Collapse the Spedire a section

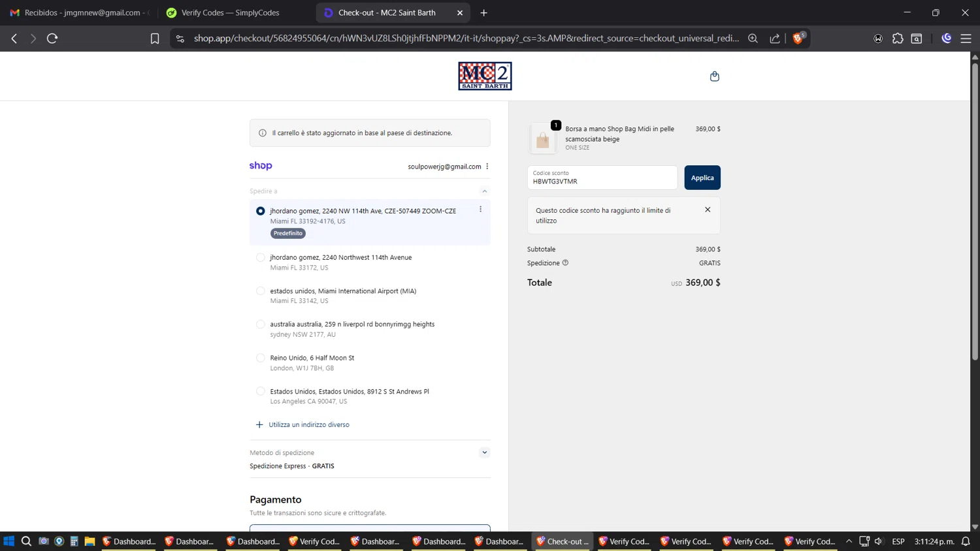[x=484, y=191]
